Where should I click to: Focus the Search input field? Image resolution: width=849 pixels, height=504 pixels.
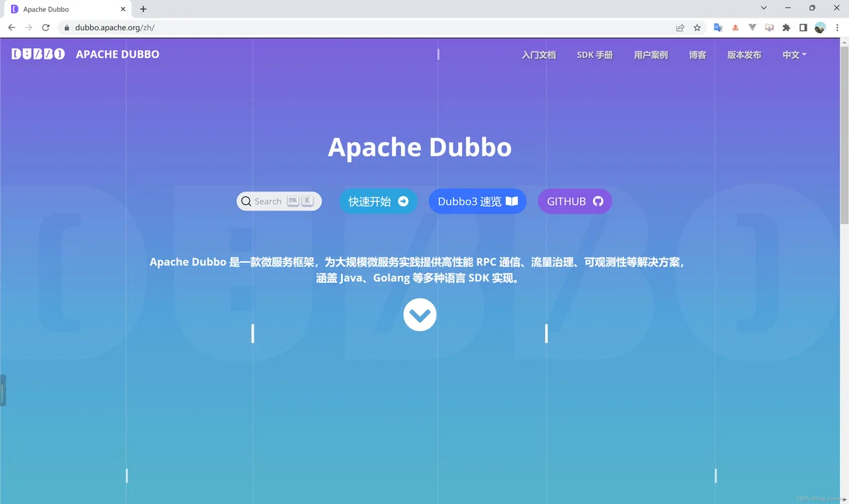point(279,201)
